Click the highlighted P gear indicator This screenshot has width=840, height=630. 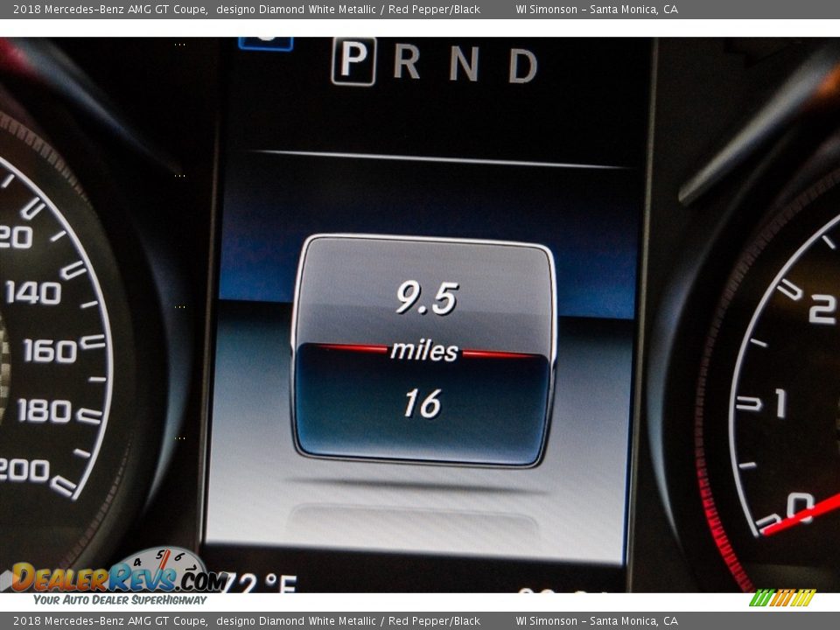point(353,60)
